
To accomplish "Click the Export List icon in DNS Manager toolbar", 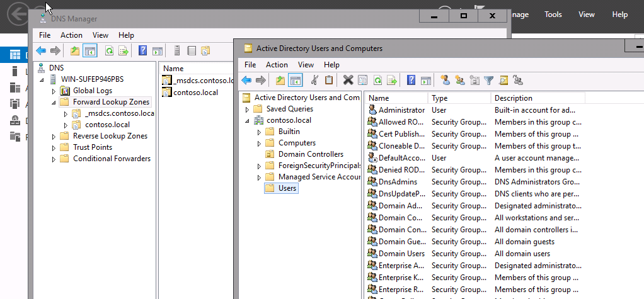I will pyautogui.click(x=124, y=51).
